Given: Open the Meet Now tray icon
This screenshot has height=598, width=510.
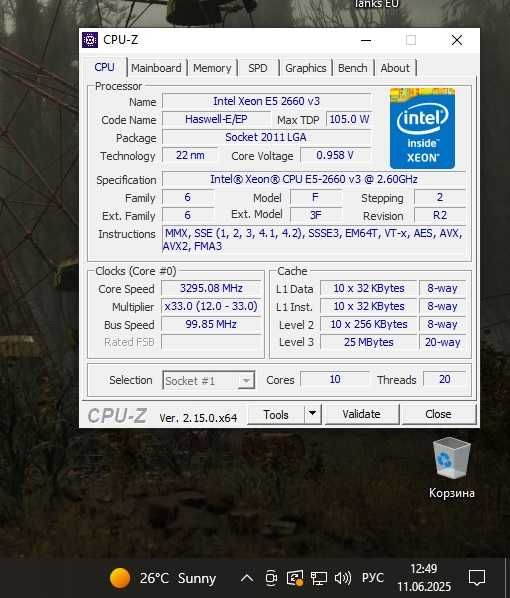Looking at the screenshot, I should pyautogui.click(x=271, y=578).
